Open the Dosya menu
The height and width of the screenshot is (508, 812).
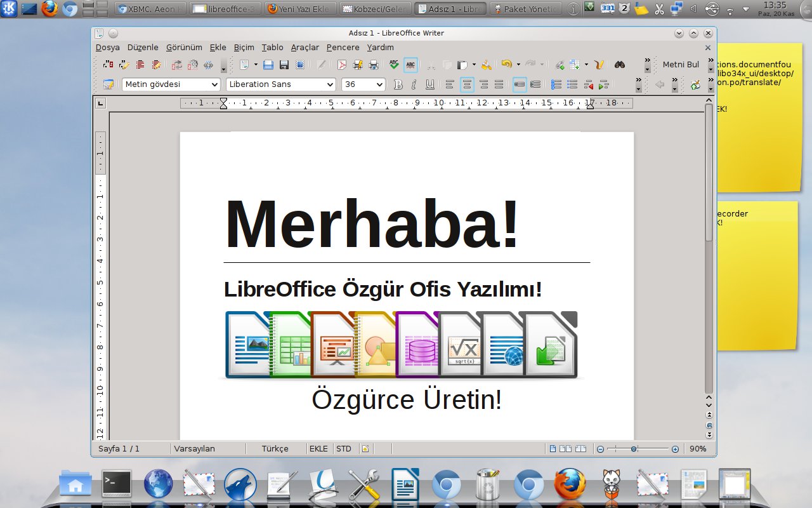pyautogui.click(x=108, y=47)
